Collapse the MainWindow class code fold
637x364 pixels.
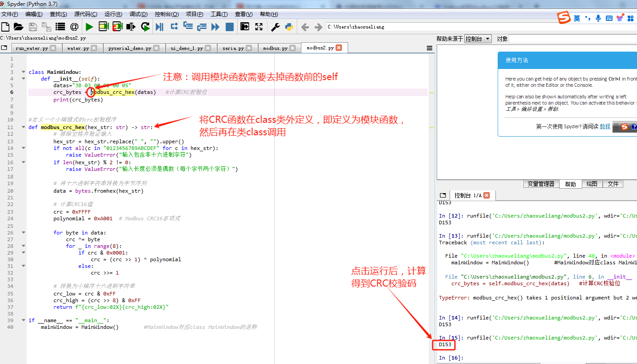[24, 72]
